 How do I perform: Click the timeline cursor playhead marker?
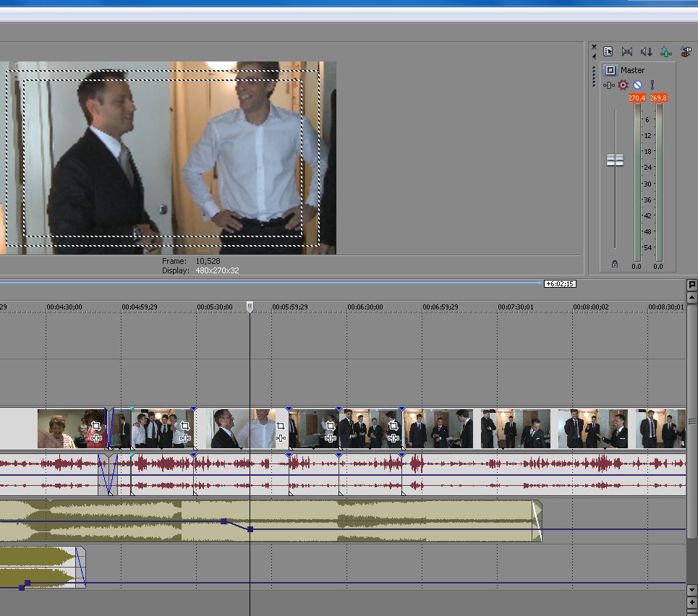coord(250,307)
